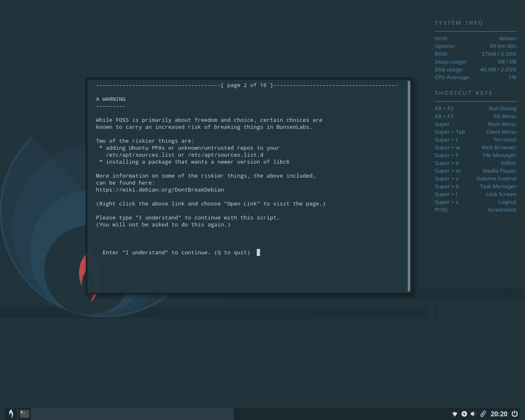Image resolution: width=525 pixels, height=420 pixels.
Task: Click the 'Lock Screen' shortcut label
Action: (x=501, y=194)
